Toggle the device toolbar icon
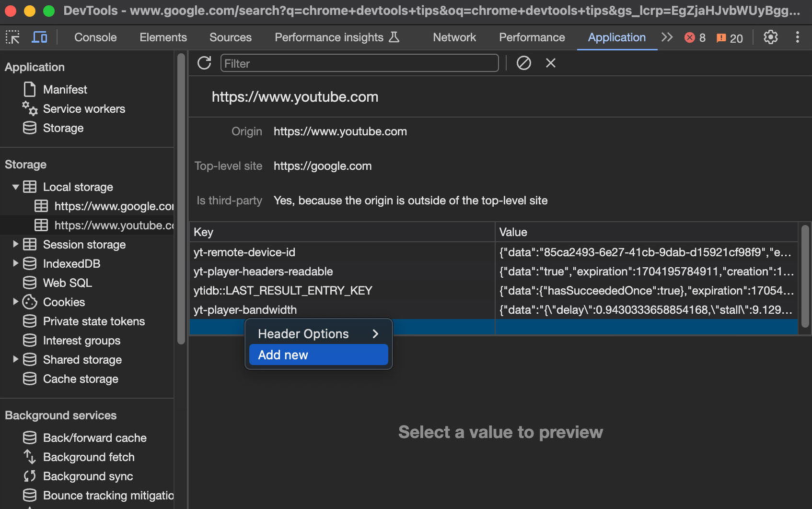Viewport: 812px width, 509px height. pos(39,37)
